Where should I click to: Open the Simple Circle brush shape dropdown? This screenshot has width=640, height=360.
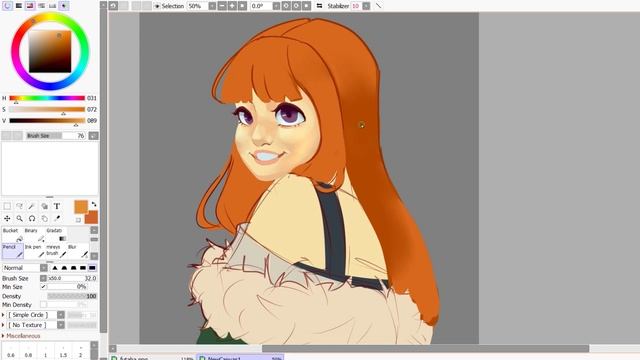pyautogui.click(x=61, y=315)
